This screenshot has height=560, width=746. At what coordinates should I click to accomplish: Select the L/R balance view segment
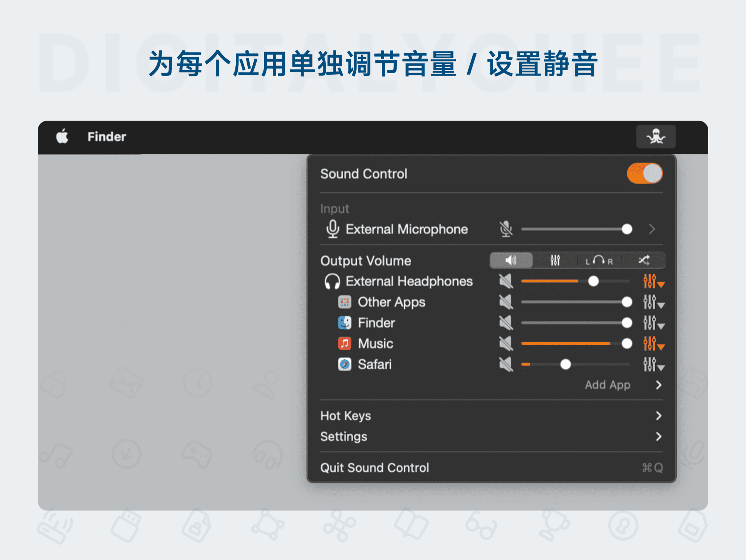(599, 260)
